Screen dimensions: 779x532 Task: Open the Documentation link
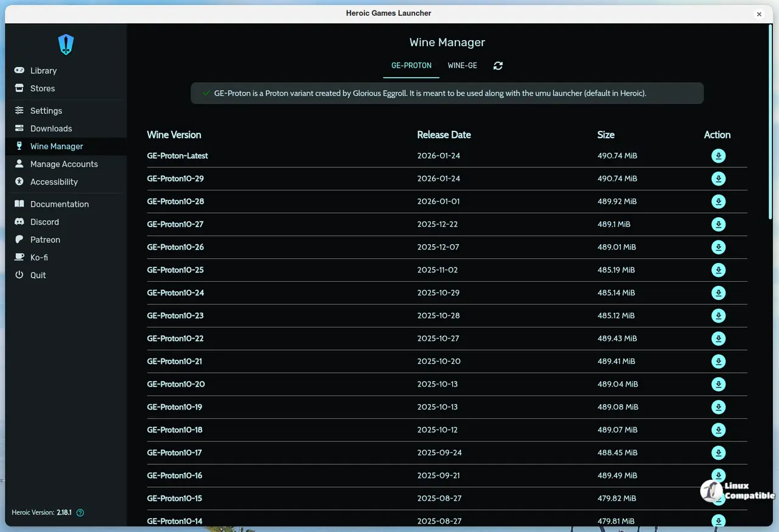click(60, 204)
